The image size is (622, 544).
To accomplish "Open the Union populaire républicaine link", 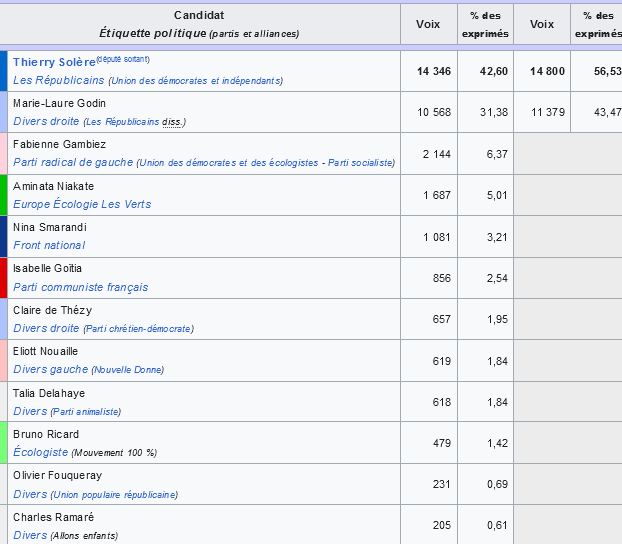I will point(114,495).
